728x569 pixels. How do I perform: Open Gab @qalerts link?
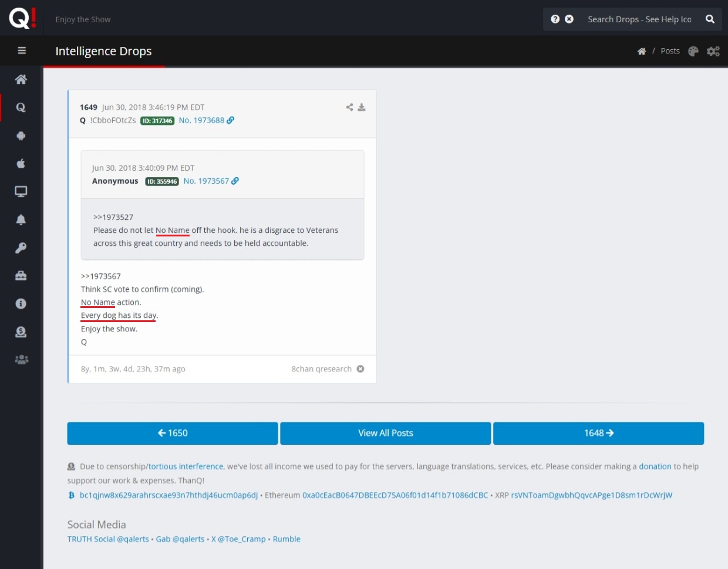tap(180, 539)
